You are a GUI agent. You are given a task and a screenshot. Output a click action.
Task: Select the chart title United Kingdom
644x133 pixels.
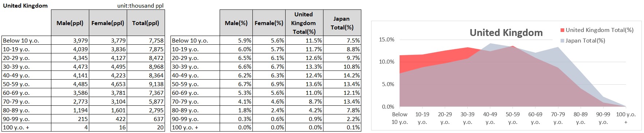[506, 33]
